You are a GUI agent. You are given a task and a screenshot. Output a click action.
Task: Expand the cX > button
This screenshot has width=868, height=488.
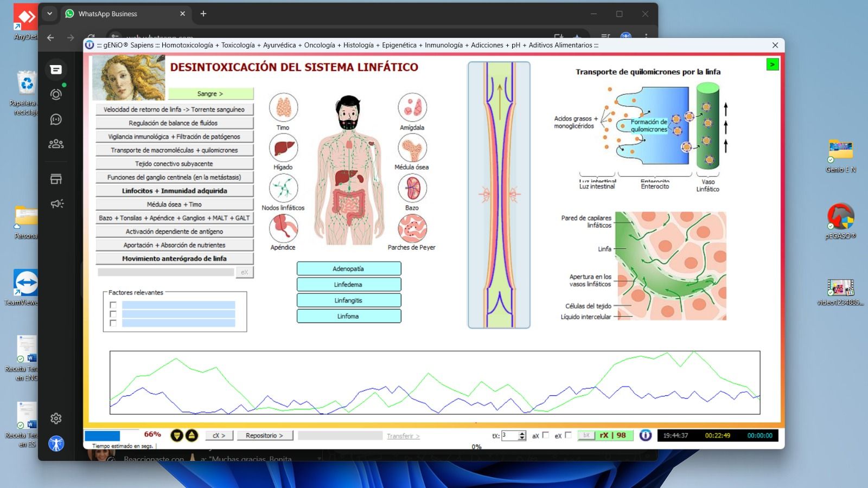[219, 435]
